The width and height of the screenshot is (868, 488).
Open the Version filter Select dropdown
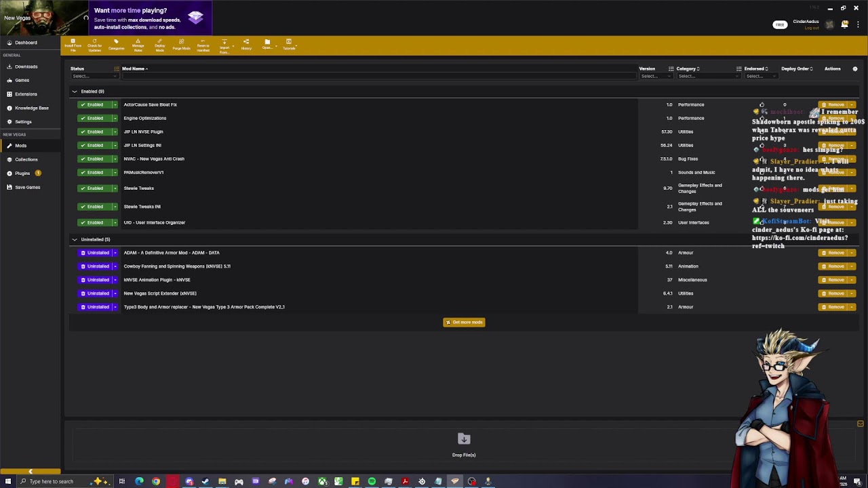(655, 76)
